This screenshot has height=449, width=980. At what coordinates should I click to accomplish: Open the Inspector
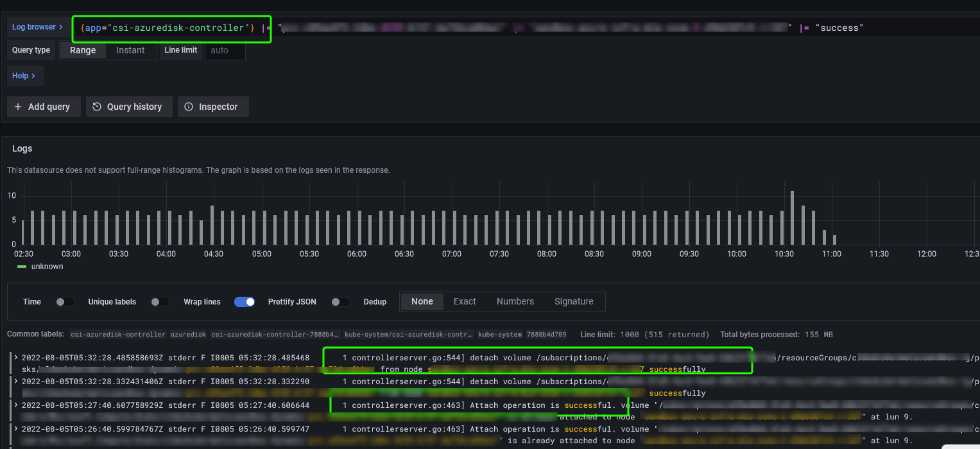pos(212,107)
